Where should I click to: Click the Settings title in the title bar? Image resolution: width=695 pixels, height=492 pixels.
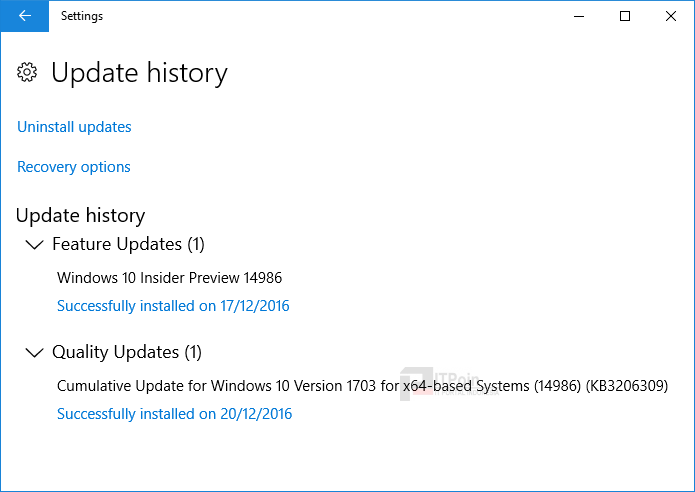[82, 16]
